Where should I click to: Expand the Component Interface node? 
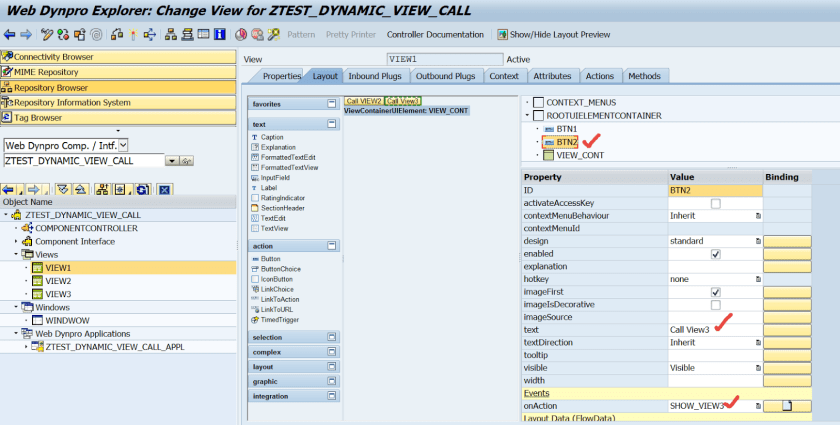(x=16, y=241)
